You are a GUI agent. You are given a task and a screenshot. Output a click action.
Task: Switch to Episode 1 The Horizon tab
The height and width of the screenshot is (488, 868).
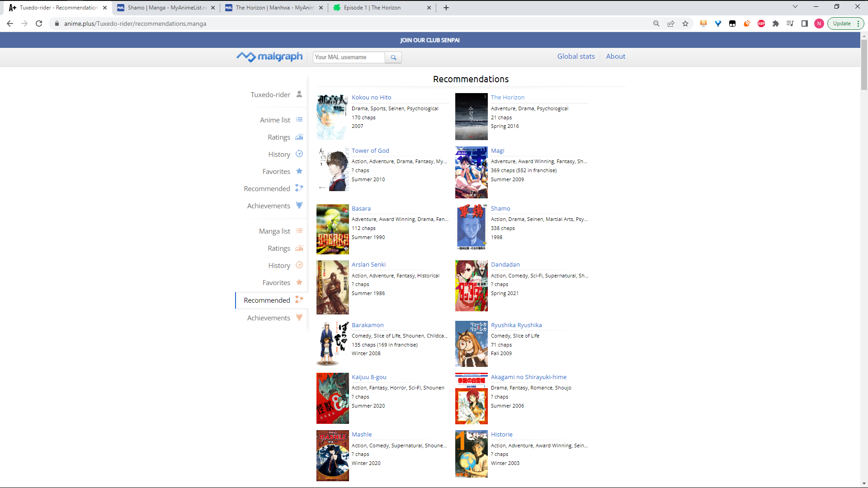[382, 8]
